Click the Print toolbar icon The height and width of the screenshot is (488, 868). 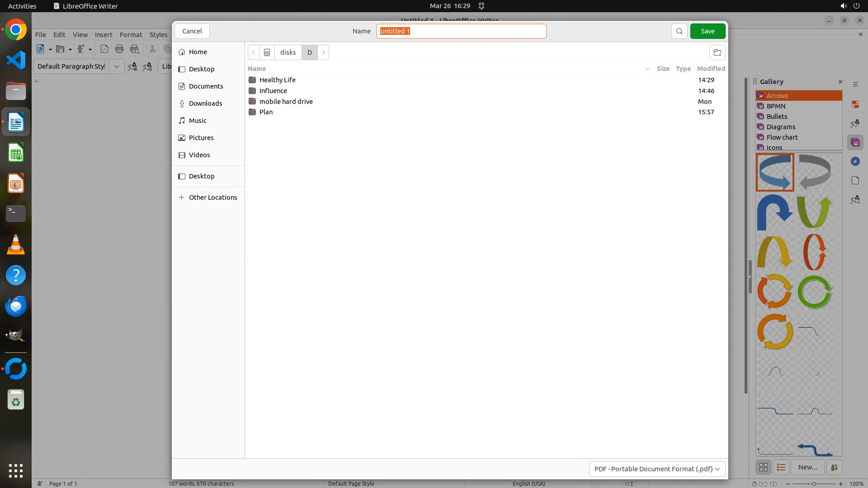pos(119,49)
